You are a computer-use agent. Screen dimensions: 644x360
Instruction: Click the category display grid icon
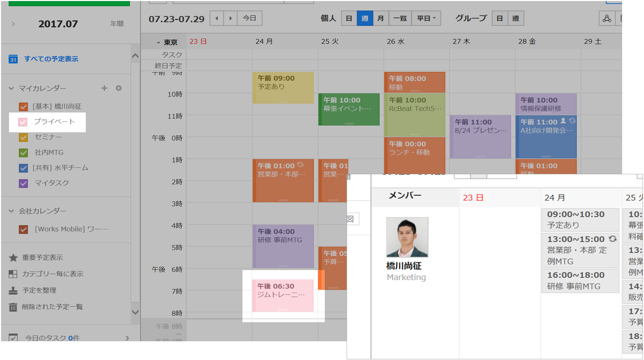[13, 274]
